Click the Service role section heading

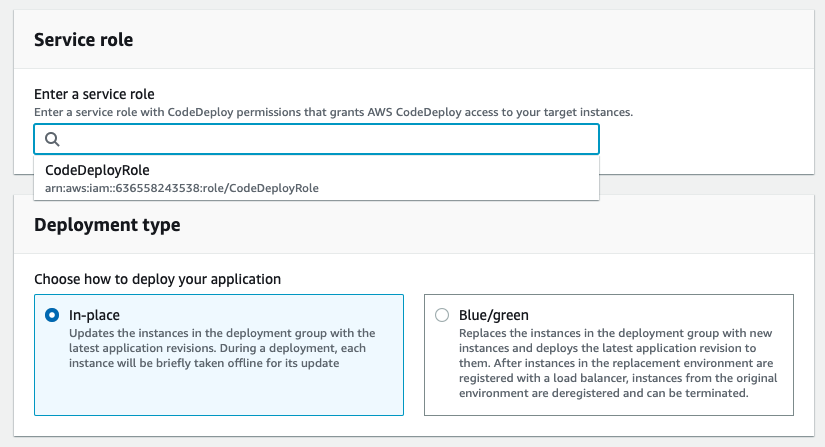pos(84,39)
